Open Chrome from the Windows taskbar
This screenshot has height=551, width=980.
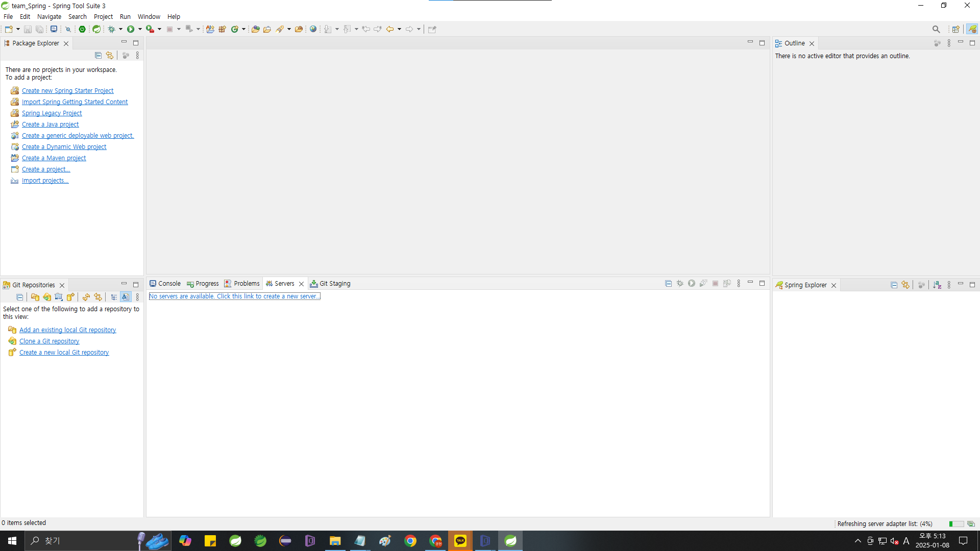[x=410, y=541]
